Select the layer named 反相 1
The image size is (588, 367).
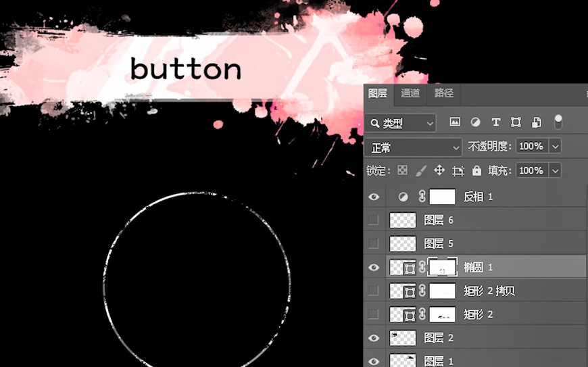click(478, 197)
